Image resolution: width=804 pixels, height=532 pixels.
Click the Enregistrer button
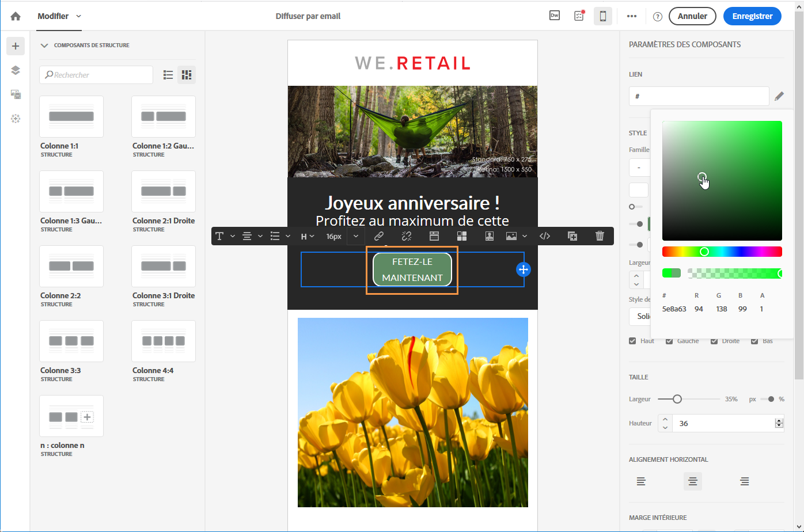(752, 16)
